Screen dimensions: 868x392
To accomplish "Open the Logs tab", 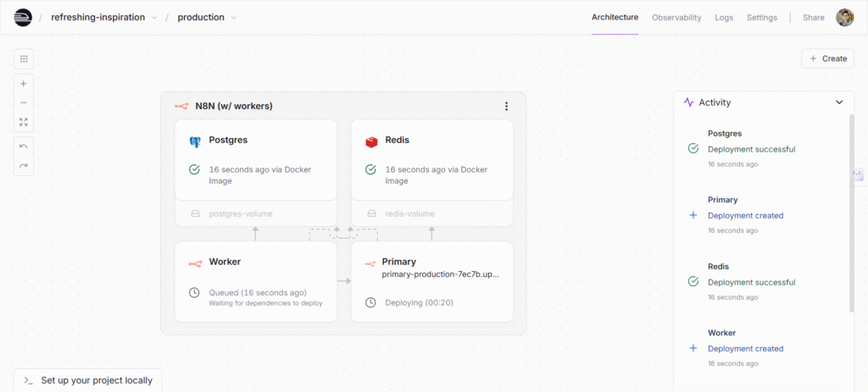I will pyautogui.click(x=724, y=18).
